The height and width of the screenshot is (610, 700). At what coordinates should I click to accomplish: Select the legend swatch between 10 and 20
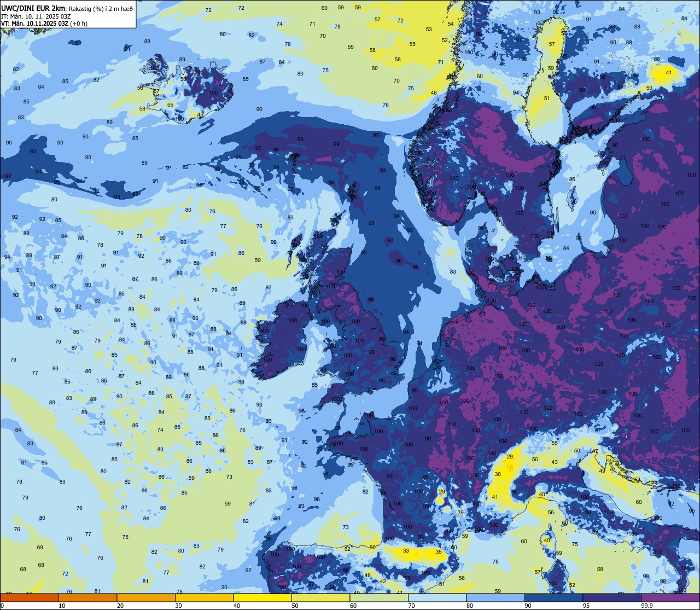click(87, 597)
